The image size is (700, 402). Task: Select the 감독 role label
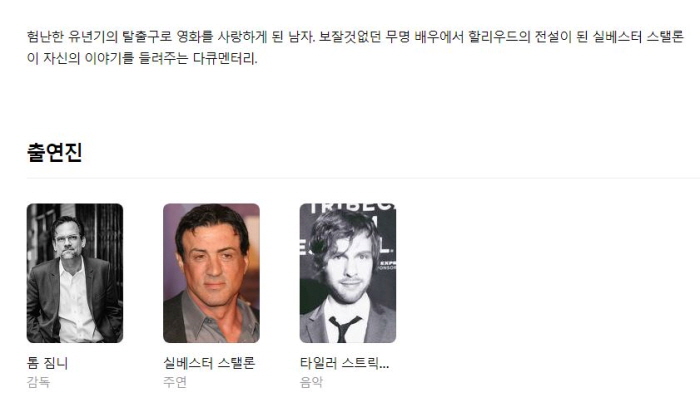coord(38,382)
